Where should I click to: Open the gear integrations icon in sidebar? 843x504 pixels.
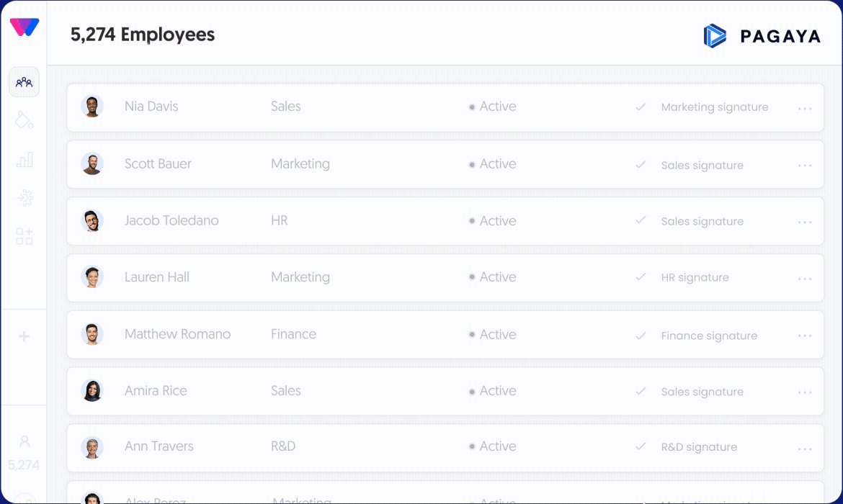click(x=24, y=198)
